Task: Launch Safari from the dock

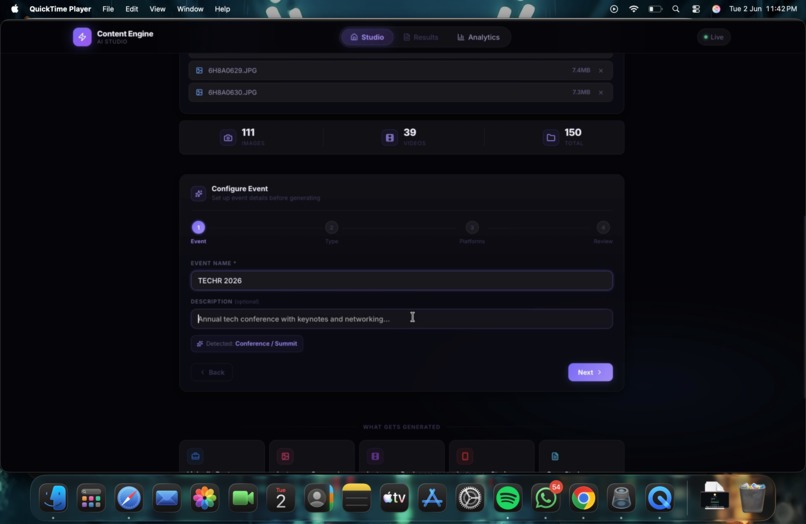Action: click(x=129, y=498)
